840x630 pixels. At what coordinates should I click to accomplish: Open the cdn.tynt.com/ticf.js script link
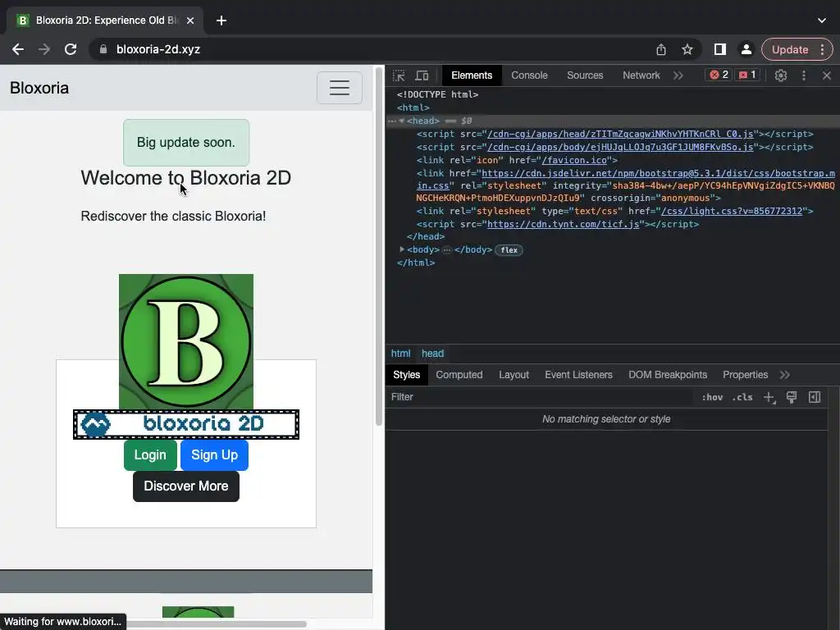tap(563, 225)
